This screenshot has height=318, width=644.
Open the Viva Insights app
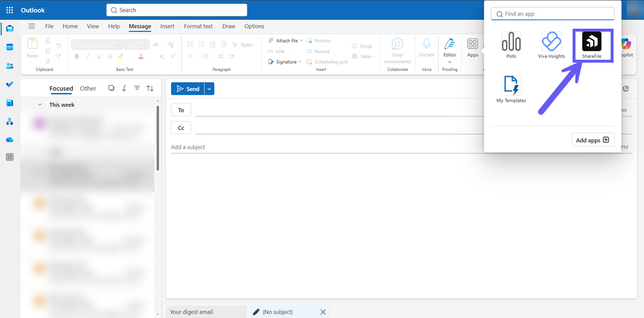pyautogui.click(x=551, y=46)
